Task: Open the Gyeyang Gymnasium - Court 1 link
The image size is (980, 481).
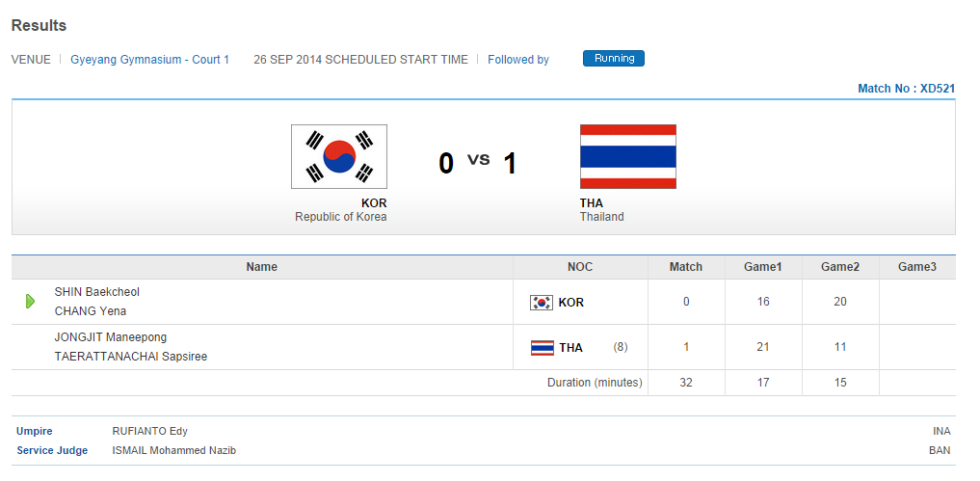Action: [x=149, y=60]
